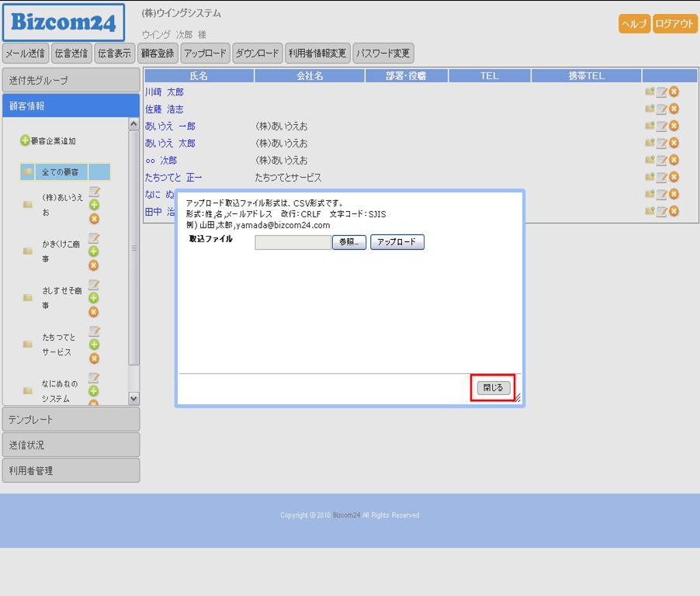Click the 参照... browse button
Screen dimensions: 700x596
tap(349, 242)
